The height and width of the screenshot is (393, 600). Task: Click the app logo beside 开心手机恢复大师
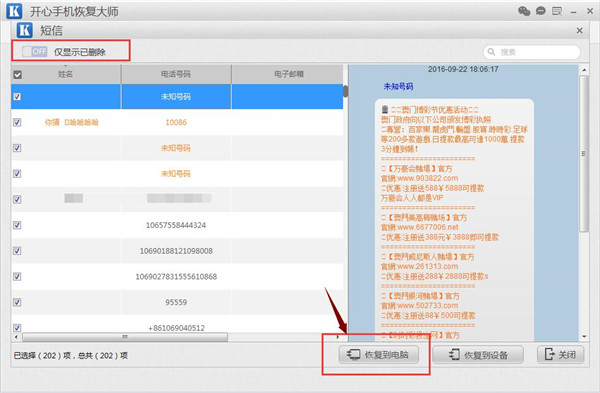[14, 11]
